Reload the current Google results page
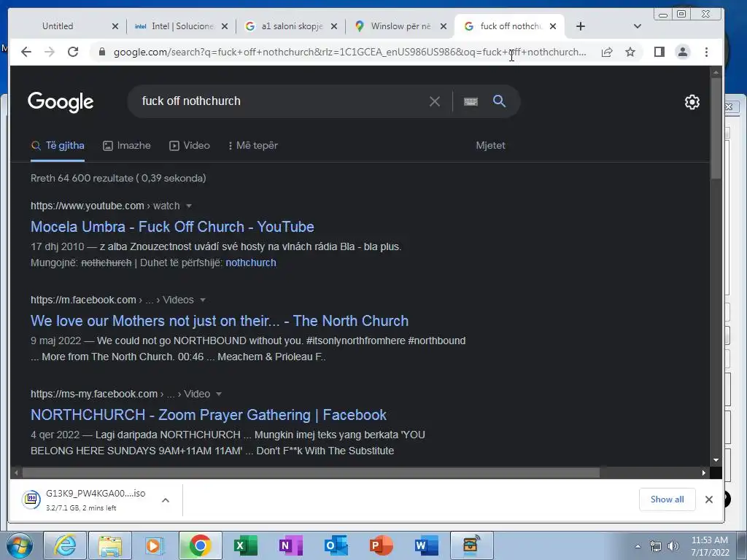Viewport: 747px width, 560px height. click(x=73, y=52)
